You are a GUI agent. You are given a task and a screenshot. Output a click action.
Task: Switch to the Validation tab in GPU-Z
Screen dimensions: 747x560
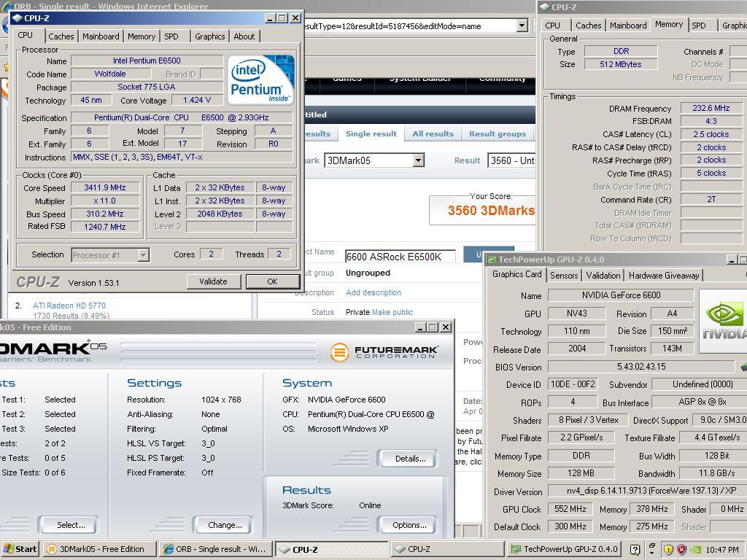[x=603, y=275]
